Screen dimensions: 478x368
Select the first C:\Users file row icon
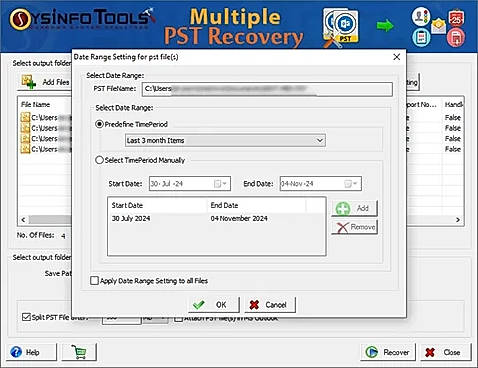point(25,117)
